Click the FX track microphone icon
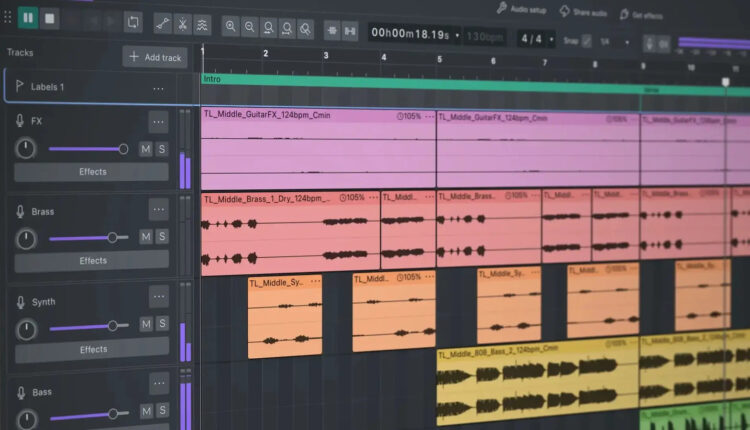 pos(20,121)
